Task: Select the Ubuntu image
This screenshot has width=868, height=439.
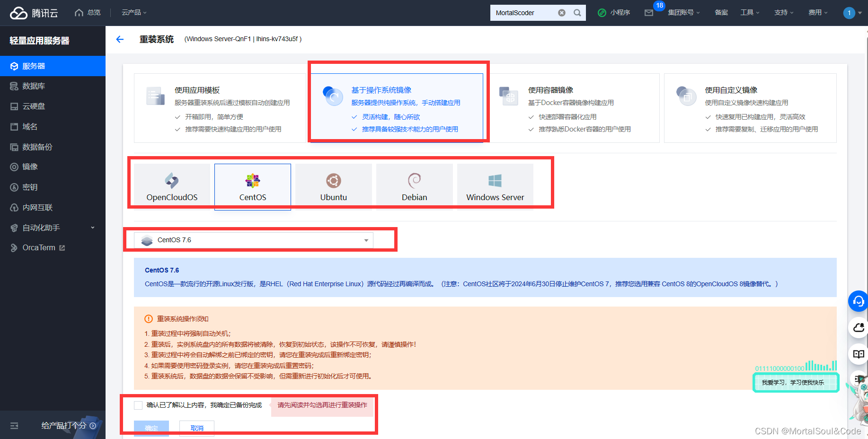Action: (334, 186)
